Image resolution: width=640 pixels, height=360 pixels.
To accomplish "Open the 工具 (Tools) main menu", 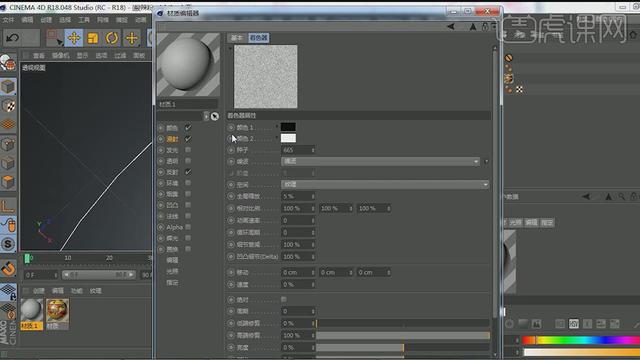I will pos(84,20).
